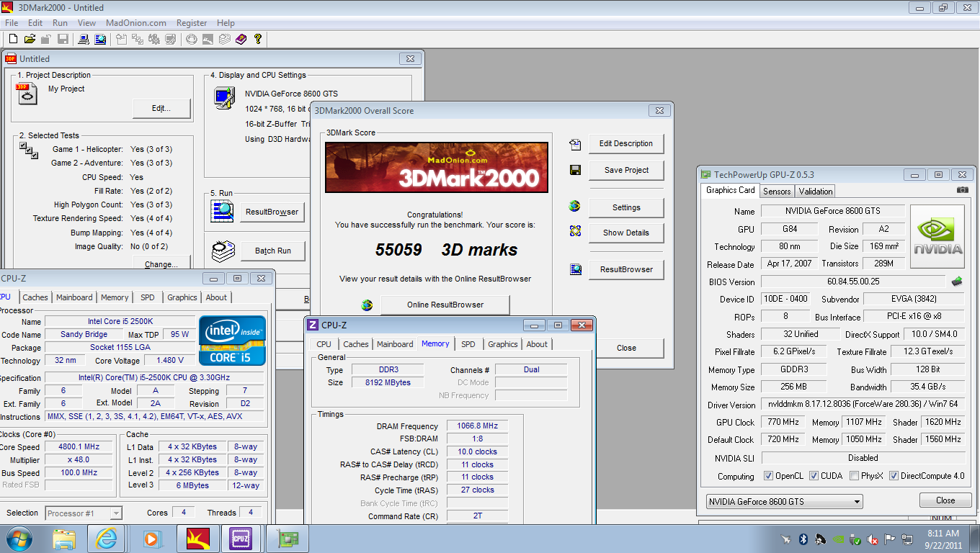This screenshot has width=980, height=553.
Task: Click the Change... selected tests button
Action: 161,264
